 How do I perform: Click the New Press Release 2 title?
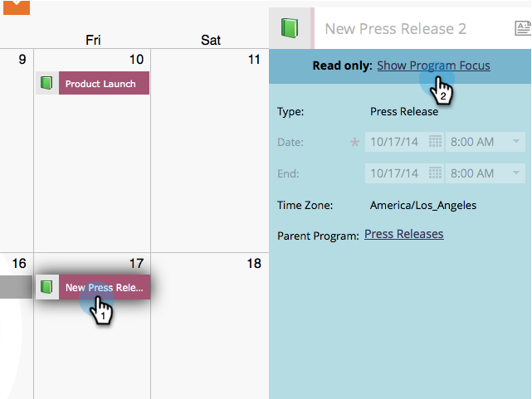[396, 29]
